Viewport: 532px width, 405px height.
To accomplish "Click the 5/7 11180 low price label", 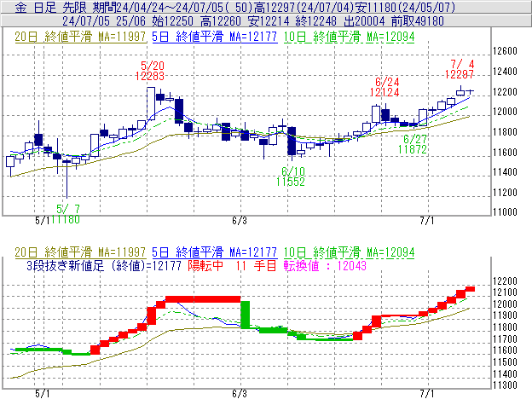I will pos(66,214).
